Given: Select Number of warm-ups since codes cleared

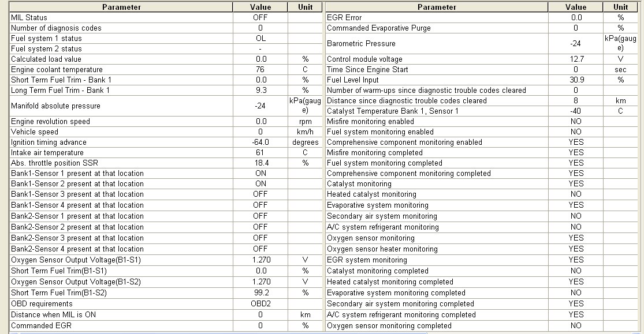Looking at the screenshot, I should pos(426,90).
